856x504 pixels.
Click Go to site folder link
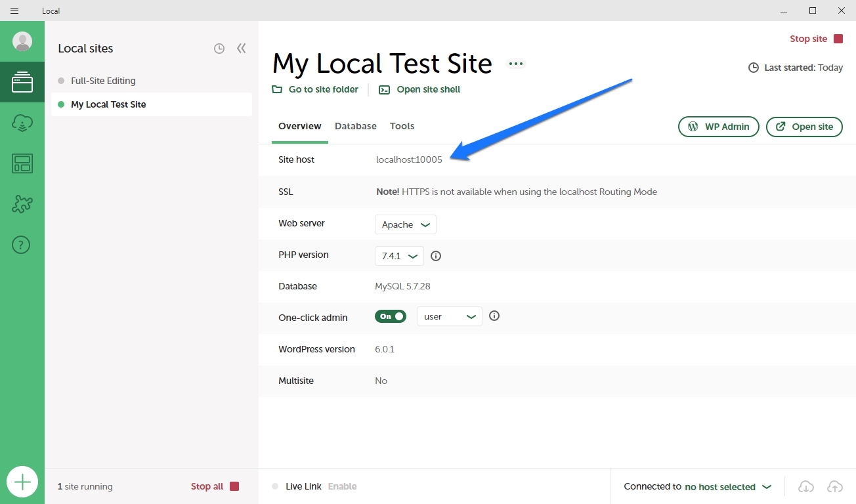(x=316, y=89)
